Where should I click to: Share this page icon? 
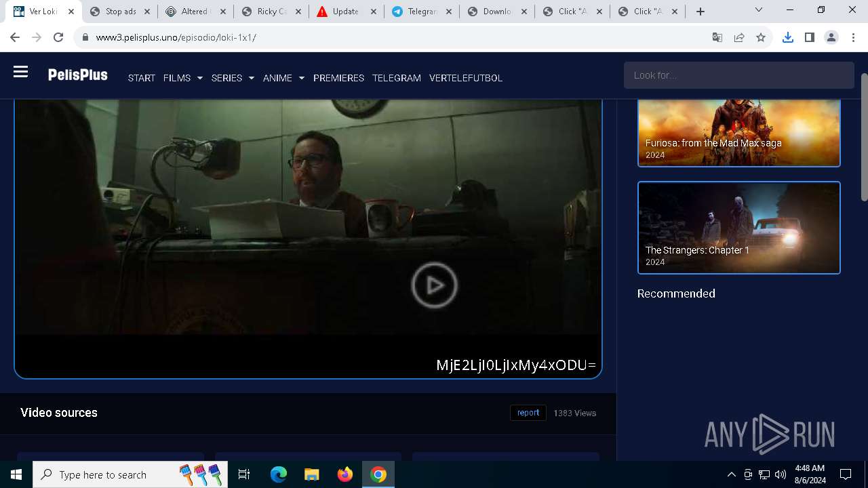coord(739,38)
